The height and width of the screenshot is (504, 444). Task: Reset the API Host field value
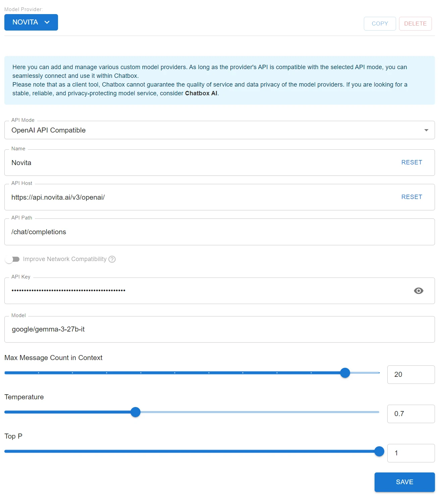[x=412, y=197]
